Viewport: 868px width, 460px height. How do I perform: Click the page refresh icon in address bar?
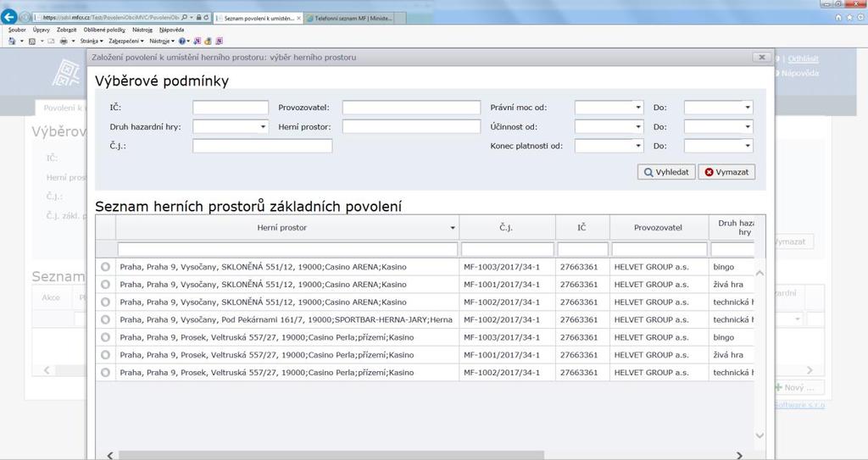[x=206, y=18]
